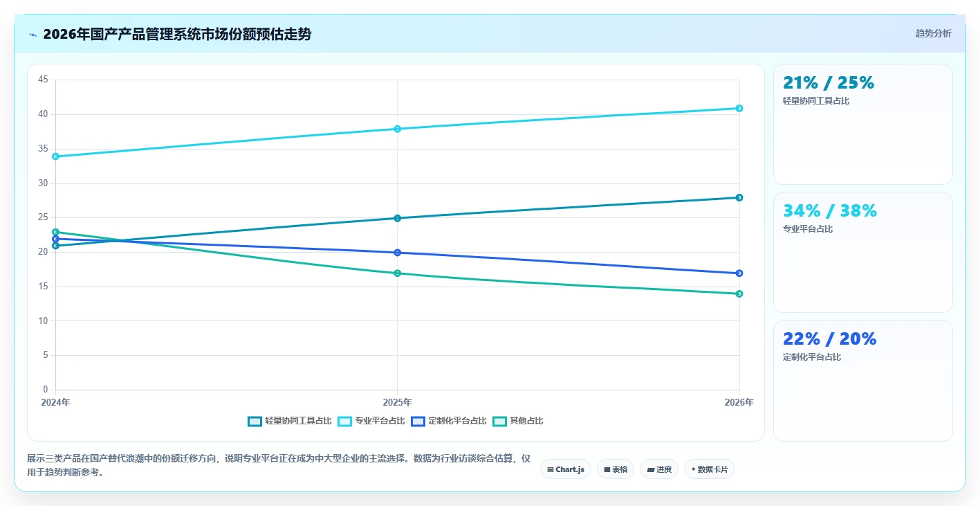This screenshot has width=980, height=506.
Task: Click 轻量协同工具占比 data point at 2025年
Action: point(398,218)
